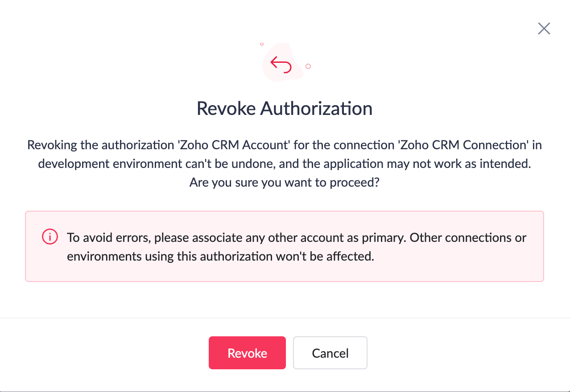Click the red revoke arrow icon

click(281, 64)
